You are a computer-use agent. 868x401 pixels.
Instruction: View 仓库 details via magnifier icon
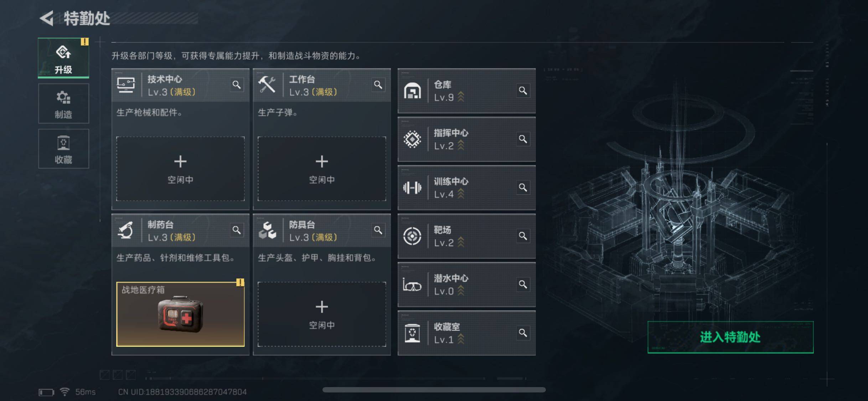(523, 91)
